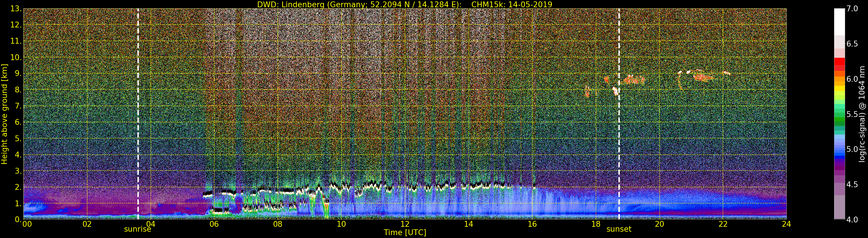Image resolution: width=868 pixels, height=238 pixels.
Task: Click time axis tick label "12"
Action: (x=405, y=224)
